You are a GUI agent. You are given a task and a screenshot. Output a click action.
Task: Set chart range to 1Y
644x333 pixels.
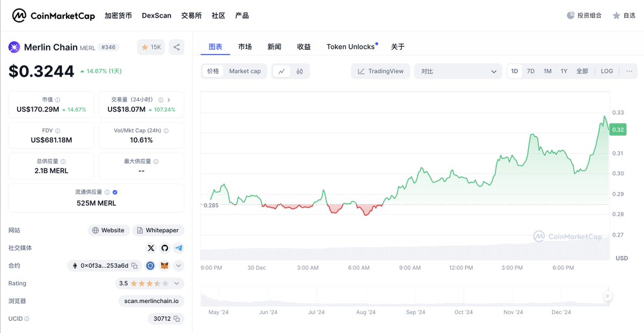pyautogui.click(x=564, y=71)
